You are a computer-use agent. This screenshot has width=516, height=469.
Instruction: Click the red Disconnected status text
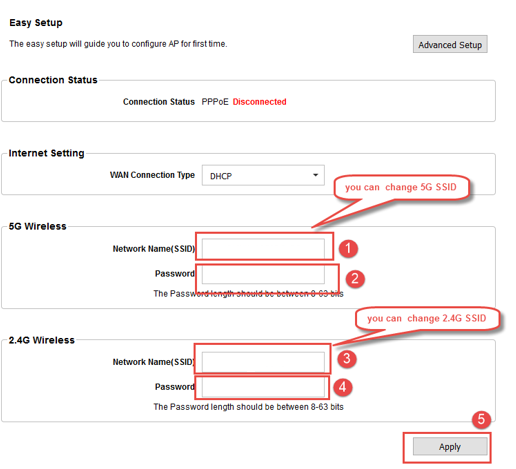(259, 102)
